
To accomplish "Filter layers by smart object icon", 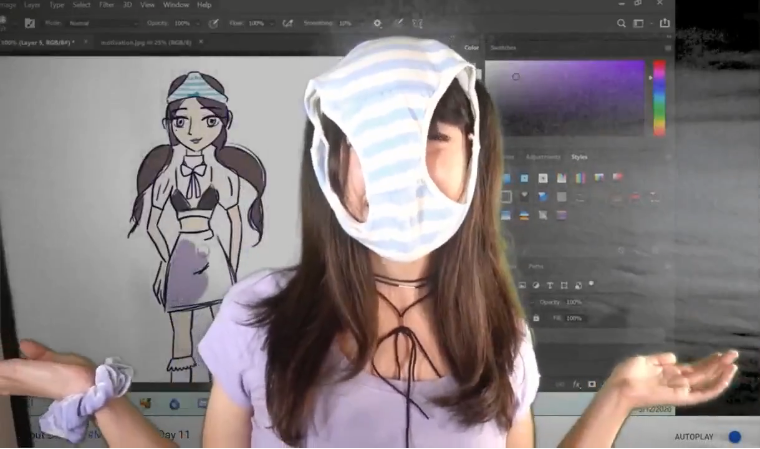I will (x=578, y=285).
